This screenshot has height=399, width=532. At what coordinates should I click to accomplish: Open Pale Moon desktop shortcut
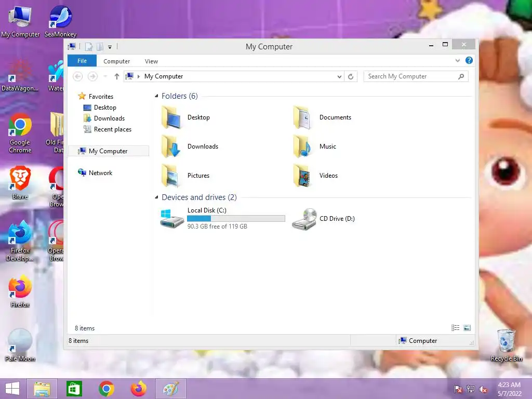click(x=20, y=345)
